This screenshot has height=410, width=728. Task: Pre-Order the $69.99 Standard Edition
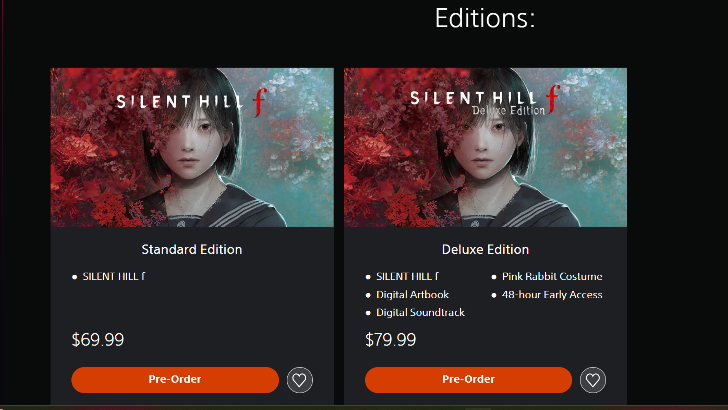[175, 380]
